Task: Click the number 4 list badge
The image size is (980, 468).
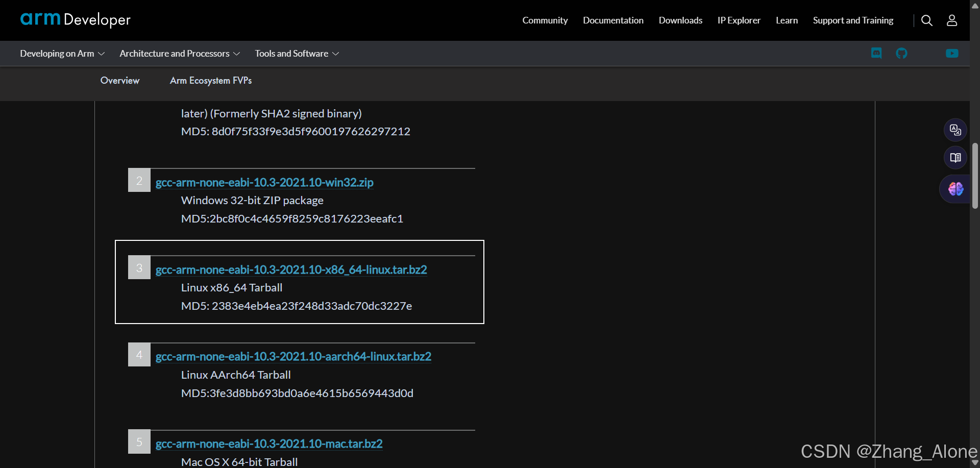Action: (x=139, y=355)
